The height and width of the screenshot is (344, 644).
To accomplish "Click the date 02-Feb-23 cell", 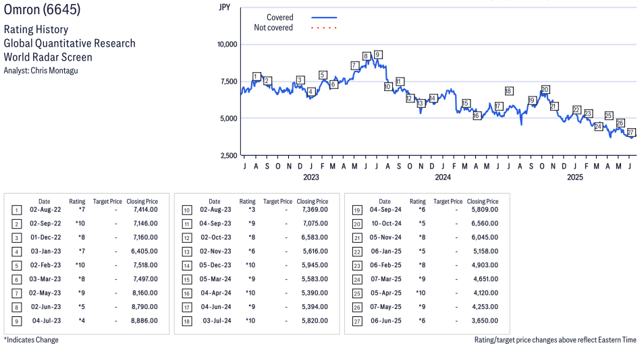I will click(45, 265).
